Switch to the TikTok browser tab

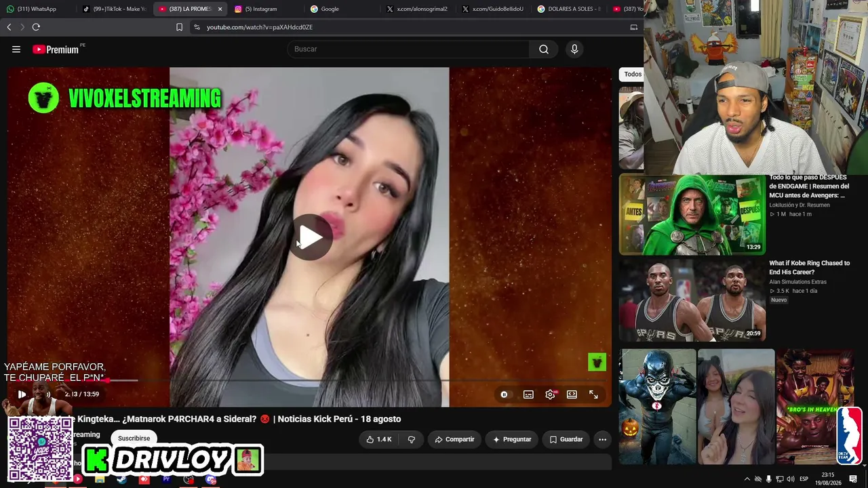point(115,9)
